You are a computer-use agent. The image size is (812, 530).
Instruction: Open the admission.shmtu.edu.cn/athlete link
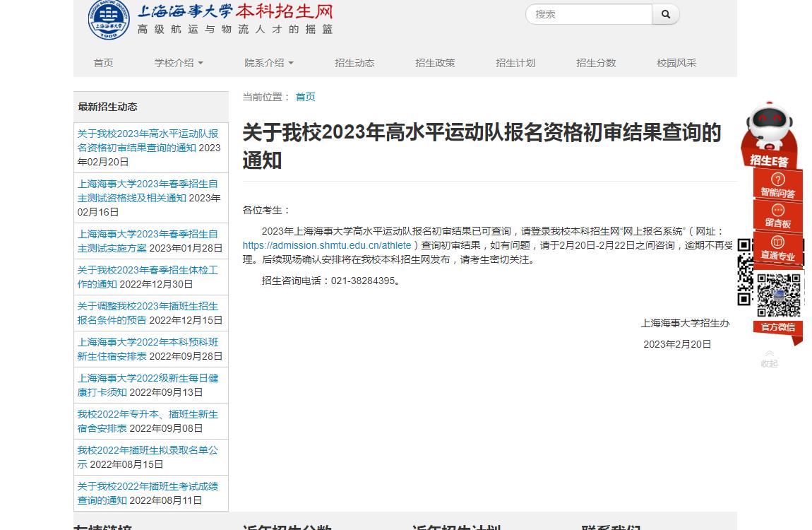tap(327, 246)
